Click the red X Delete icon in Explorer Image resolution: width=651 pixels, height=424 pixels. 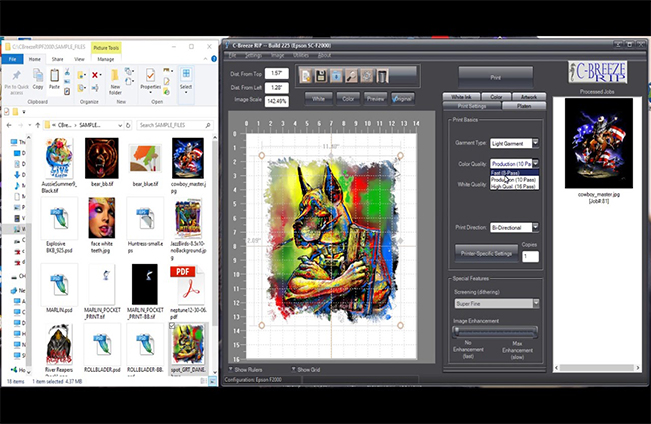[95, 75]
